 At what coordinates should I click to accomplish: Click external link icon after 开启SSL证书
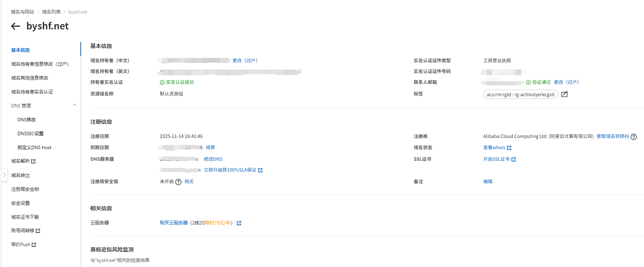pyautogui.click(x=514, y=160)
